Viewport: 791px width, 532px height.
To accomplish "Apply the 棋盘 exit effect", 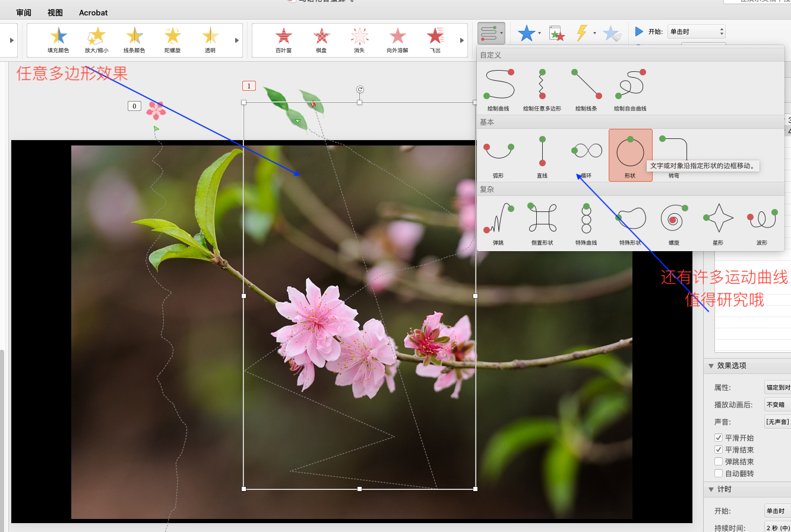I will pos(321,40).
